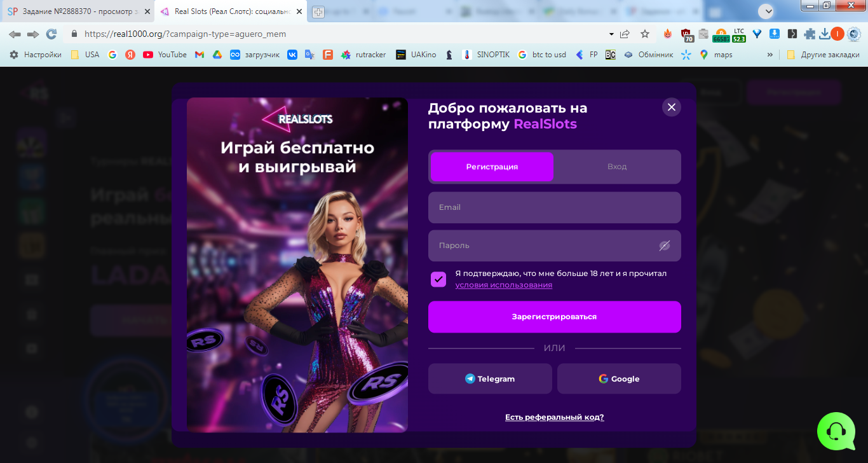This screenshot has height=463, width=868.
Task: Show browser downloads arrow
Action: (825, 34)
